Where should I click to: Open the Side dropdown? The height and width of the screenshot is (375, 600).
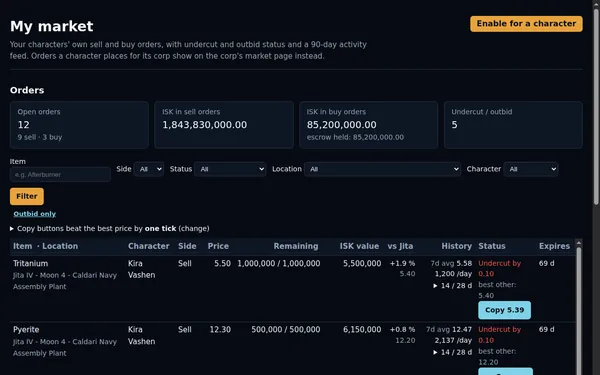point(149,169)
